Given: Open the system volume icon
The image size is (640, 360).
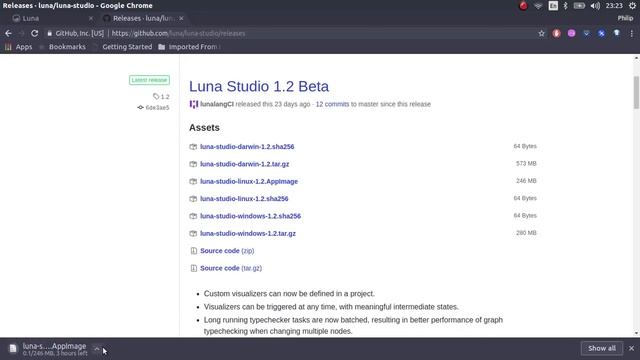Looking at the screenshot, I should 595,6.
